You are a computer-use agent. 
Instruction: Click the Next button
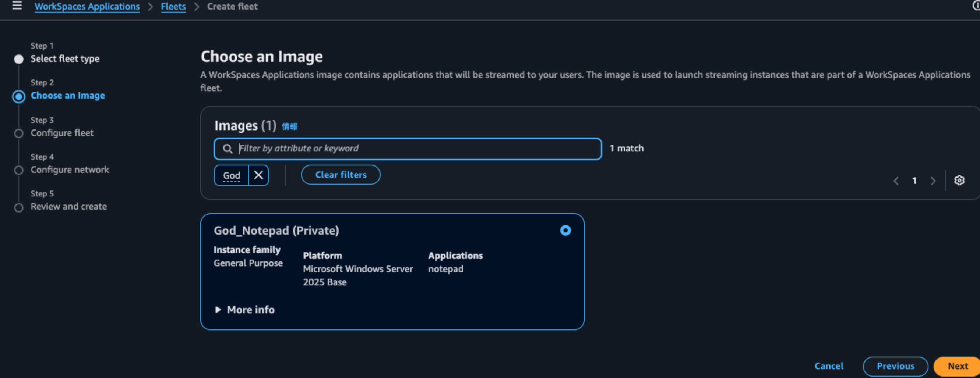958,366
